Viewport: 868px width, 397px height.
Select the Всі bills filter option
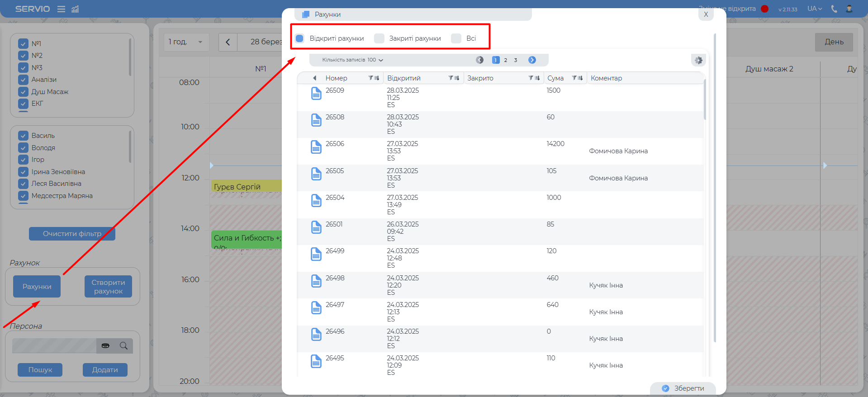(x=456, y=38)
